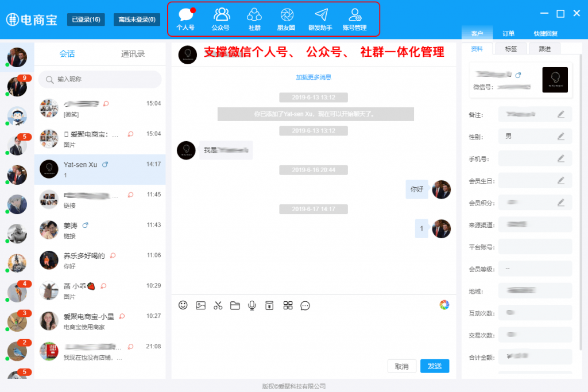The image size is (588, 392).
Task: Open the 爱聚电商宝 group conversation with 图片
Action: 100,139
